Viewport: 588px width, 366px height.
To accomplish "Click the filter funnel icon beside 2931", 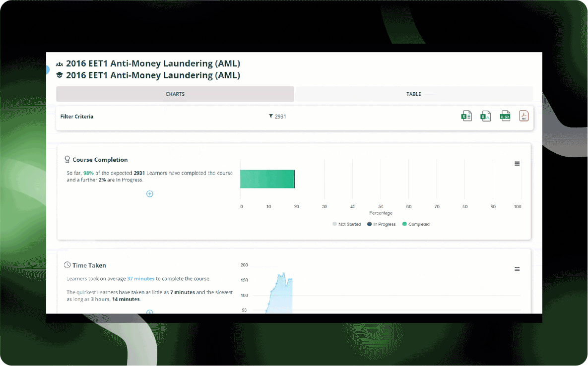I will (271, 117).
